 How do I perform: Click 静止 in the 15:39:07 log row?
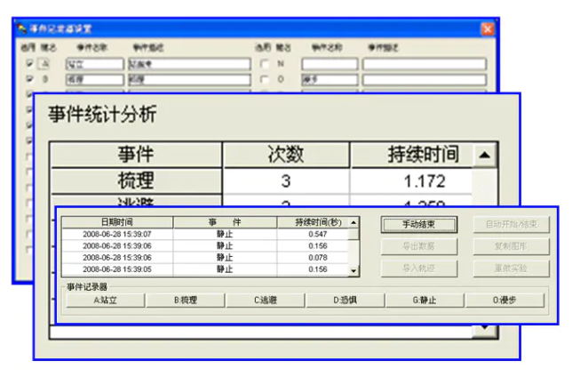225,234
